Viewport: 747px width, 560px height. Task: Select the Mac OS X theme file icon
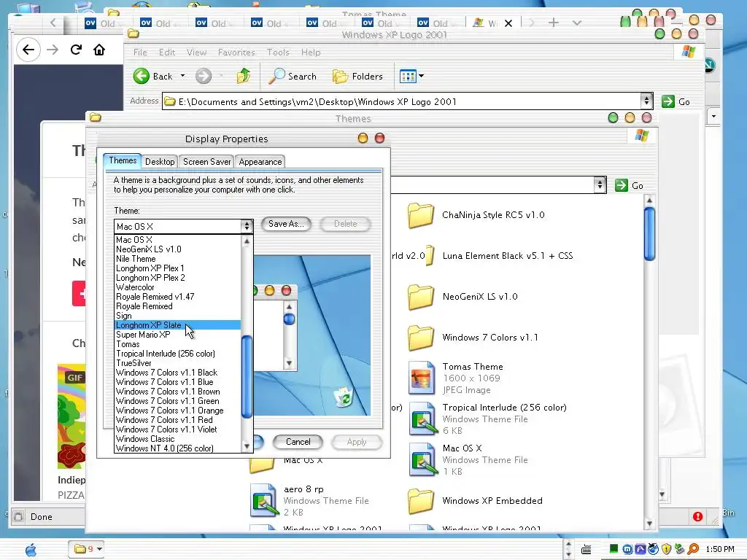tap(423, 461)
